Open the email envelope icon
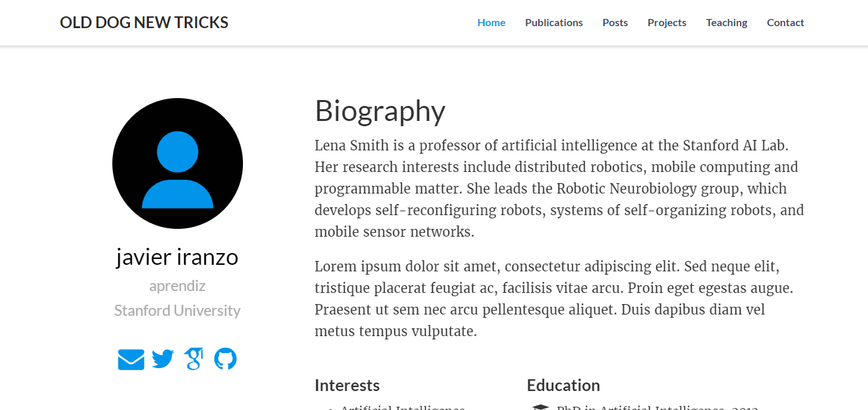 pos(131,359)
